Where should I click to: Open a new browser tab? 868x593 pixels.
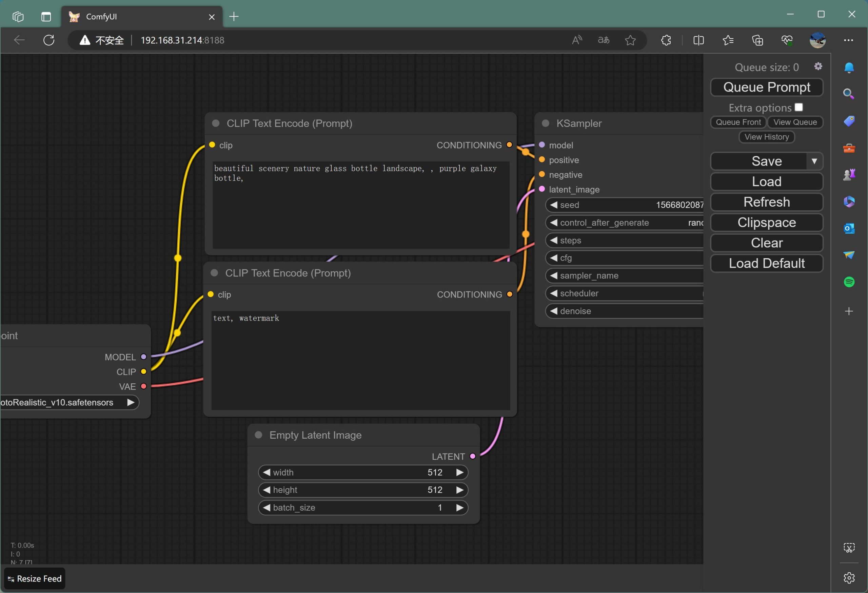pos(234,17)
